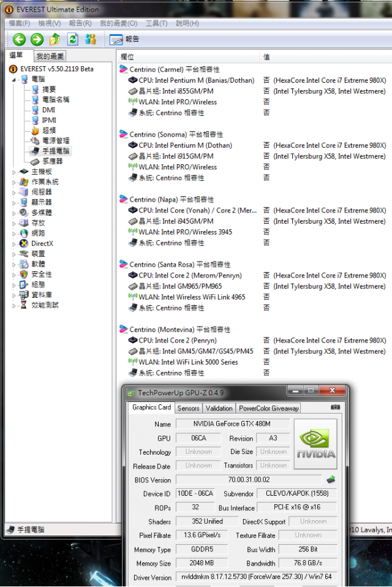Click the 效能測試 hourglass icon
This screenshot has height=587, width=392.
(24, 305)
